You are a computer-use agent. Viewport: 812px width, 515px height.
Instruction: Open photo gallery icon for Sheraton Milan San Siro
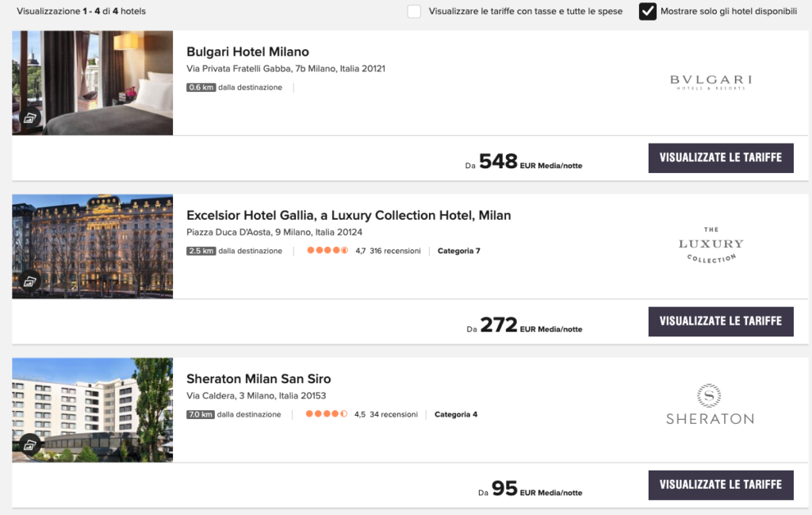point(30,444)
